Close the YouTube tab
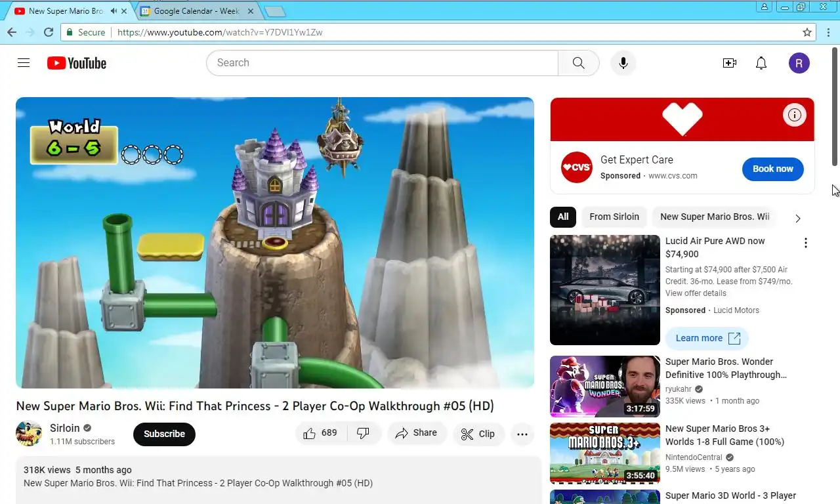Image resolution: width=840 pixels, height=504 pixels. pos(124,11)
